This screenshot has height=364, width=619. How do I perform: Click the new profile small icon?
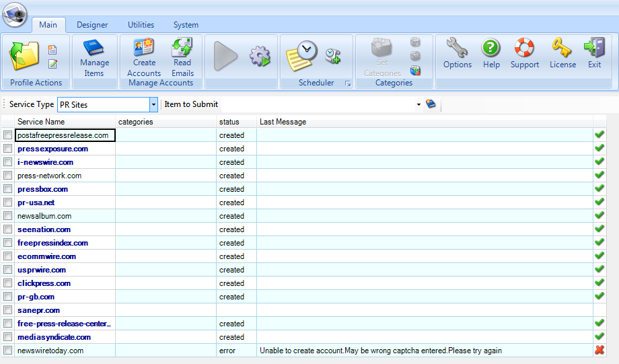click(x=52, y=50)
